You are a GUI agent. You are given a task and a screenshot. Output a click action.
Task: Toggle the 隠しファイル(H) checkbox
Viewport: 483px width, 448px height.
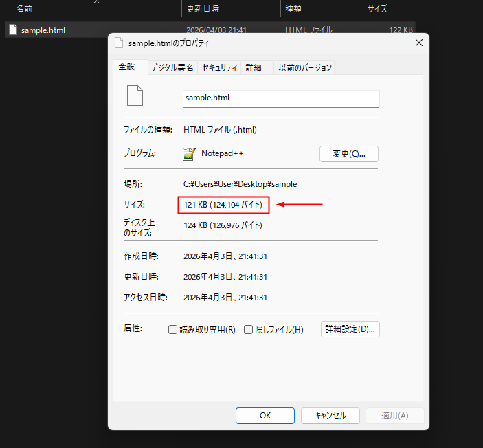pyautogui.click(x=248, y=329)
